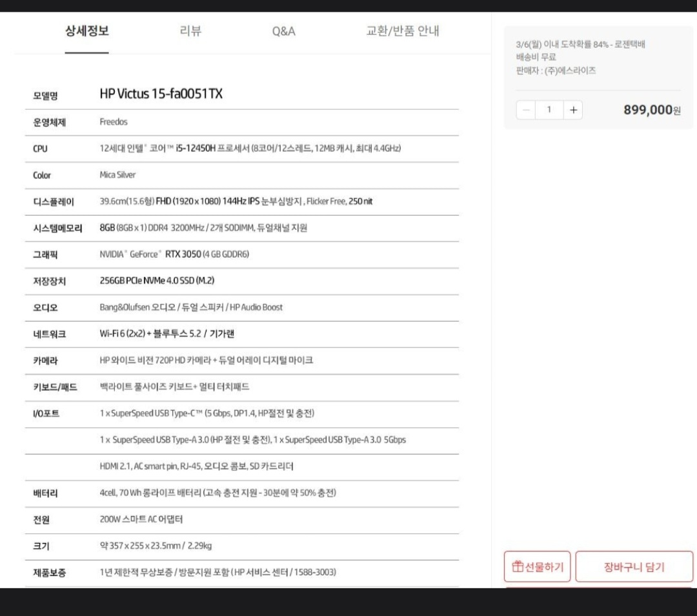Open the 상세정보 tab

point(86,31)
